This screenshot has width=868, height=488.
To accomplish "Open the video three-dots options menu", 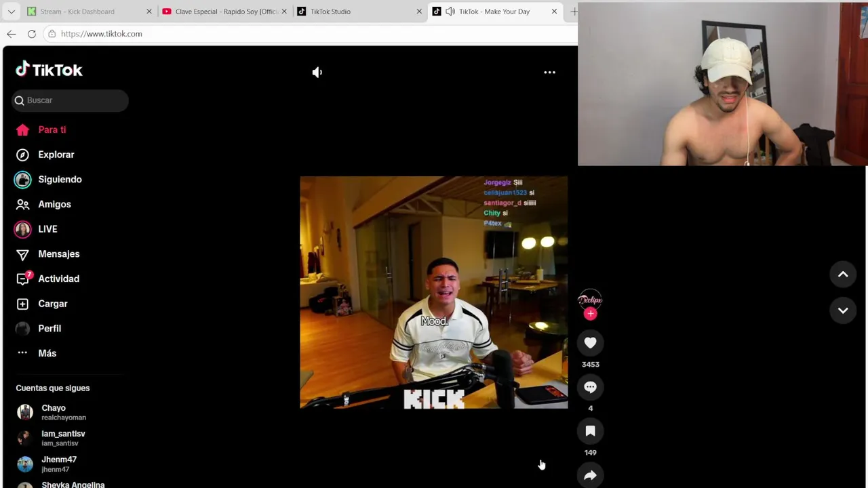I will pyautogui.click(x=549, y=73).
